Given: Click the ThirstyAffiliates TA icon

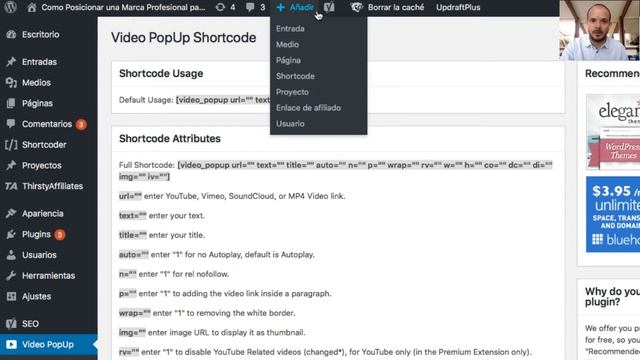Looking at the screenshot, I should [x=11, y=186].
